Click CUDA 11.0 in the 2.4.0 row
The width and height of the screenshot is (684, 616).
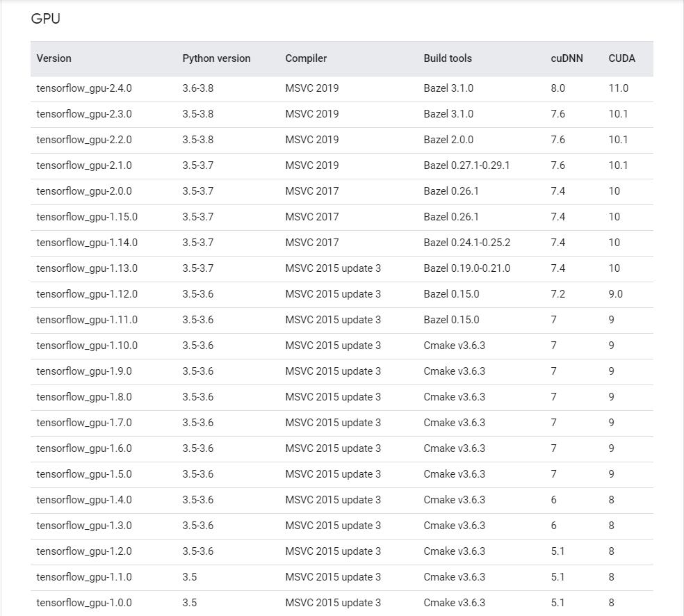[x=619, y=88]
